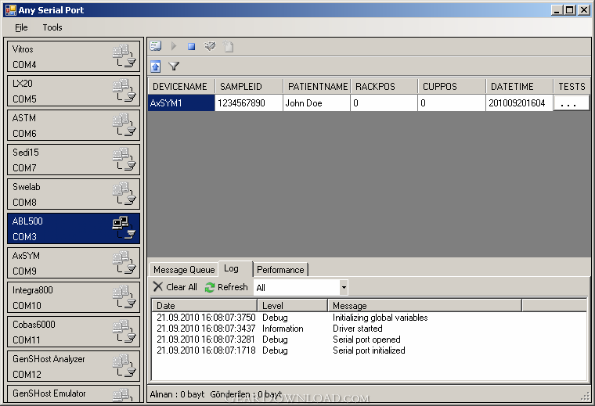Click the ABL500 COM3 connection icon
The width and height of the screenshot is (595, 406).
pos(124,228)
